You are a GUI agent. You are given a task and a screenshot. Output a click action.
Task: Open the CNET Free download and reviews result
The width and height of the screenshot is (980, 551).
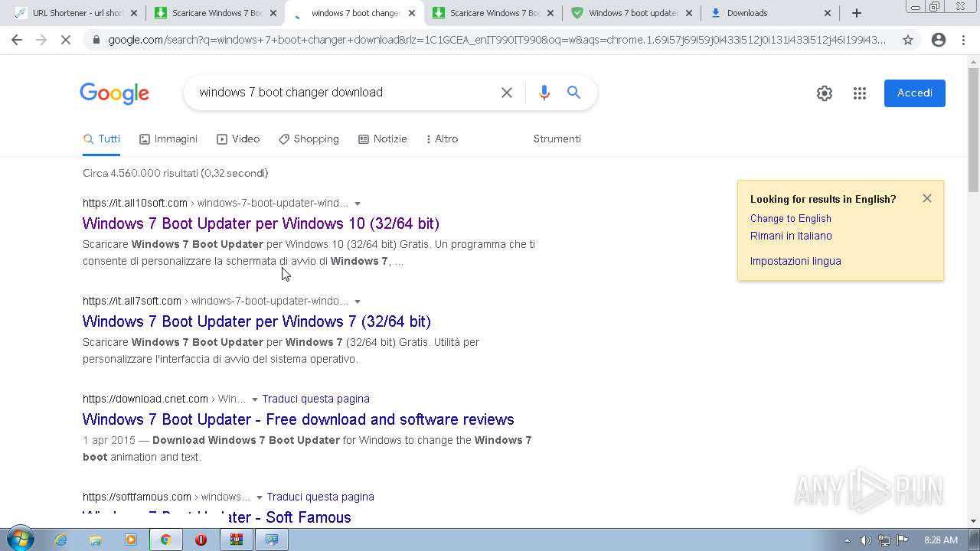pyautogui.click(x=298, y=419)
